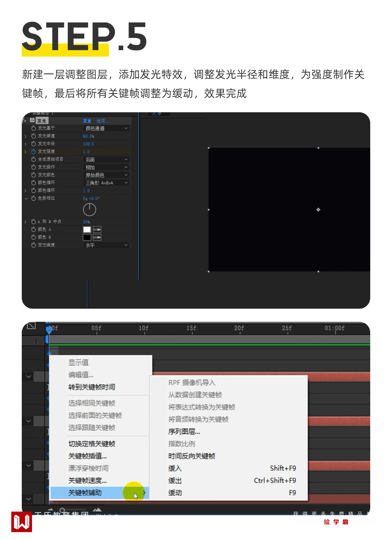This screenshot has width=392, height=540.
Task: Toggle the 合成原始项目 stopwatch
Action: 34,159
